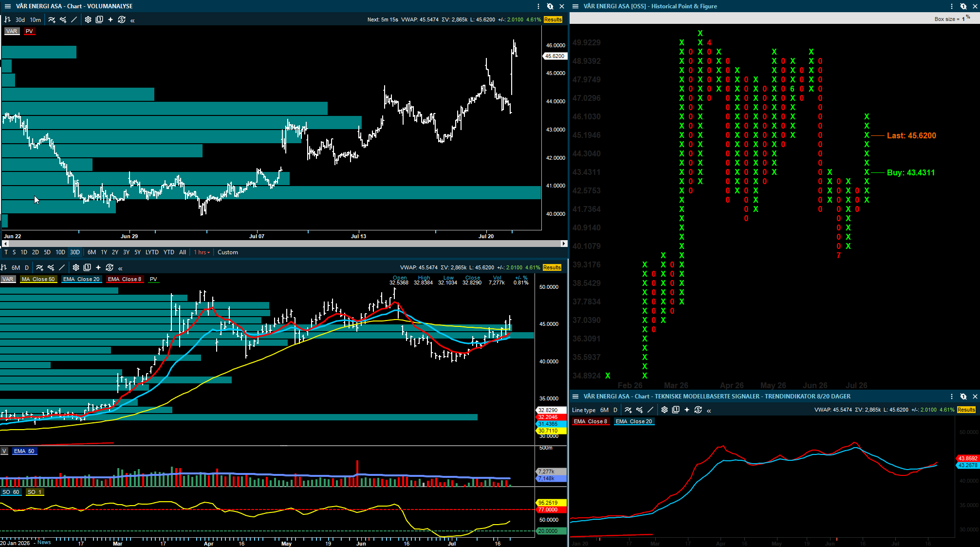Open Trendindikator panel hamburger menu

(x=575, y=396)
